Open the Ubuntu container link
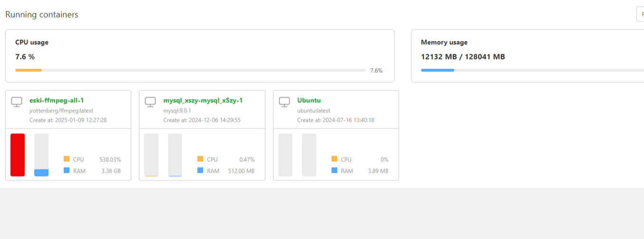The image size is (644, 239). pyautogui.click(x=309, y=100)
